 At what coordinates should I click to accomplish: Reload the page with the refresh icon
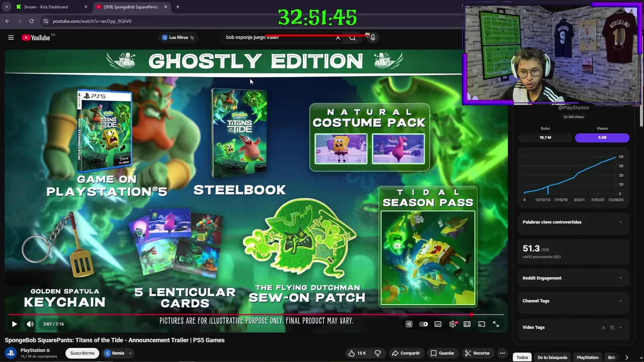[x=31, y=21]
